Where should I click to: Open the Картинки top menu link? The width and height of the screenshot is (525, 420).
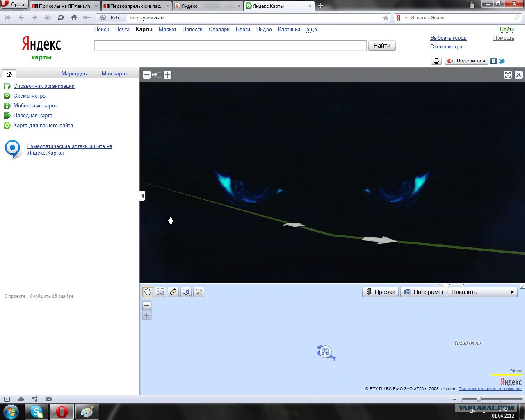click(289, 30)
